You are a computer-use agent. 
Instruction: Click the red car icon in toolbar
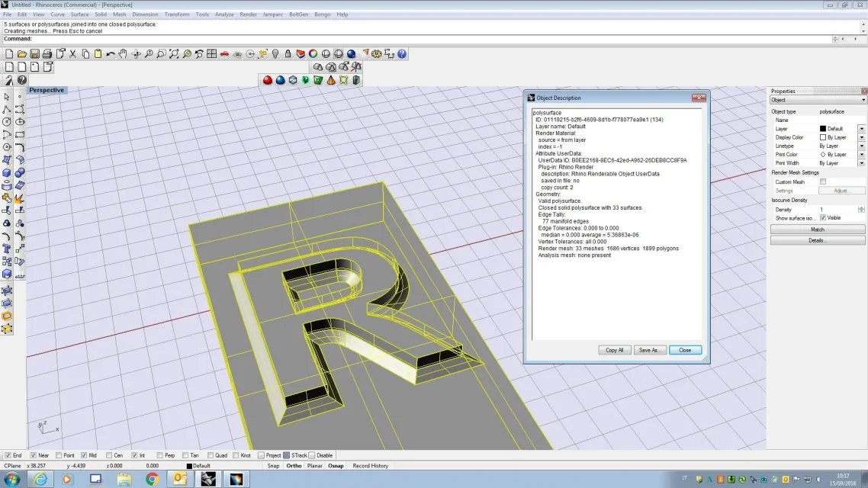pos(224,53)
